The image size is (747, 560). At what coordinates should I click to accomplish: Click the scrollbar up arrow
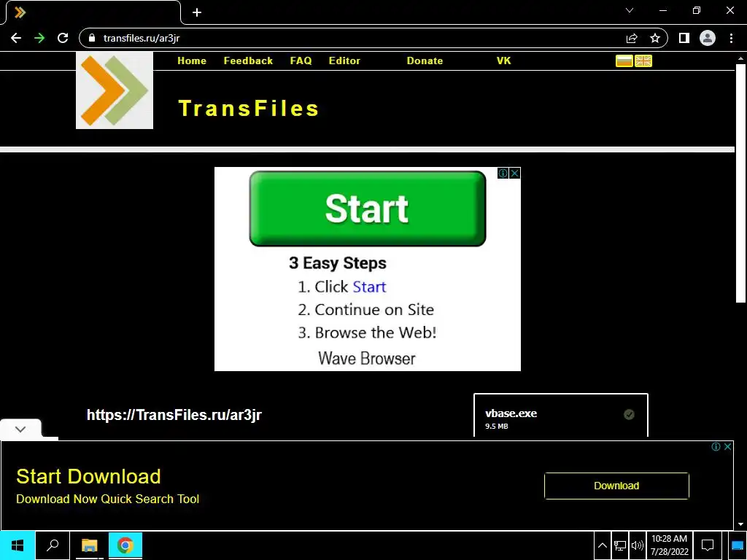[740, 58]
